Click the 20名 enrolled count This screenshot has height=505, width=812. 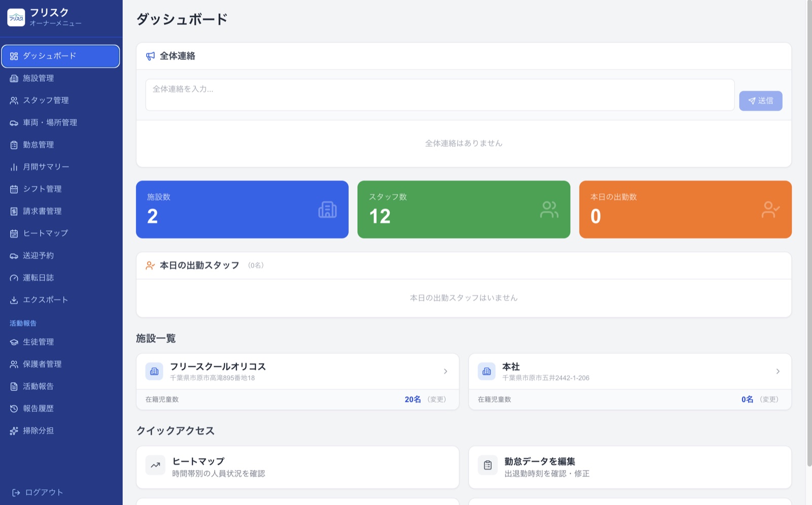(413, 399)
